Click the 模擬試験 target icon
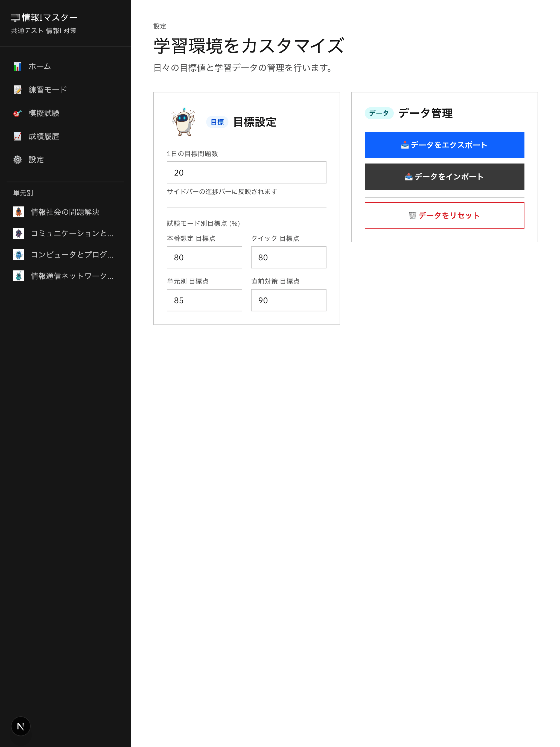 (17, 113)
